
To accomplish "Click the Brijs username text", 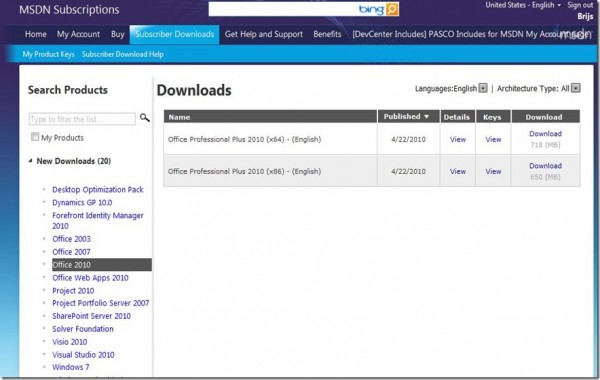I will coord(585,16).
